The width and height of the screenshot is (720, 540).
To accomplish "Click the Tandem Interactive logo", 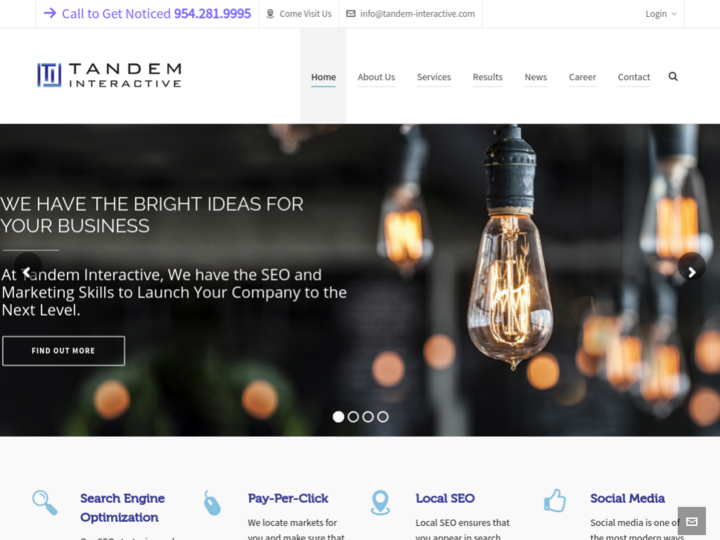I will pyautogui.click(x=109, y=75).
